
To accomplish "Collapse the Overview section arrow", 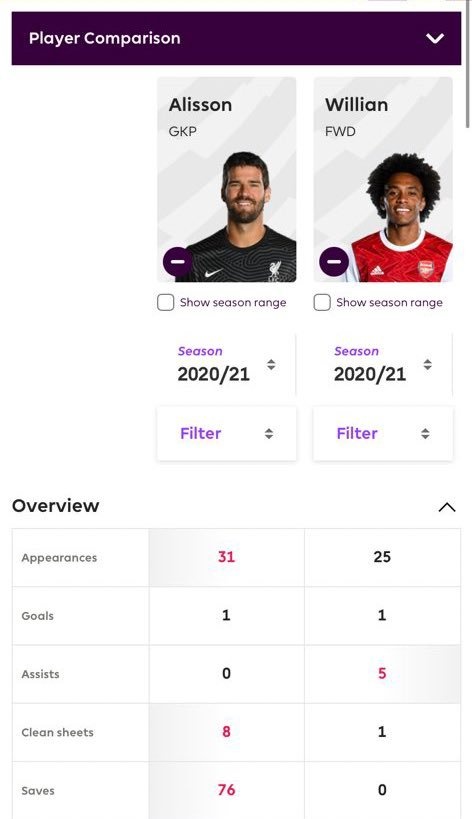I will [447, 507].
